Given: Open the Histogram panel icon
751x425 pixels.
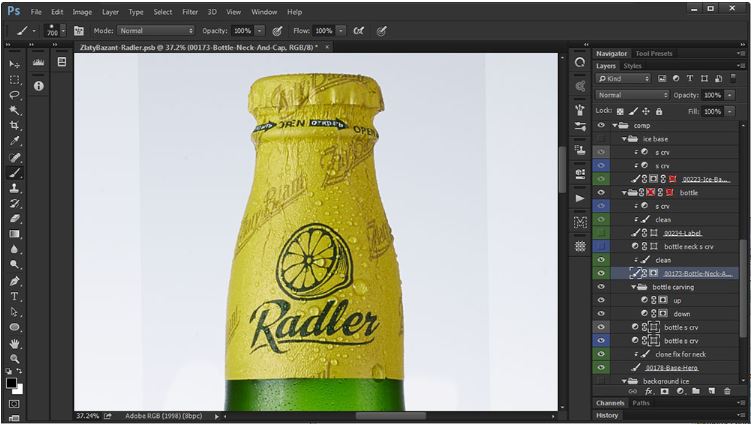Looking at the screenshot, I should pos(39,62).
